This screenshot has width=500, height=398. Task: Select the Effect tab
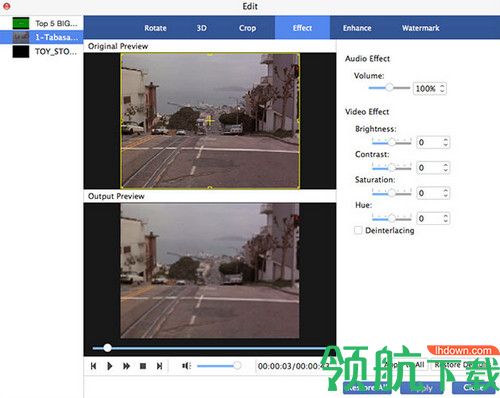[302, 28]
